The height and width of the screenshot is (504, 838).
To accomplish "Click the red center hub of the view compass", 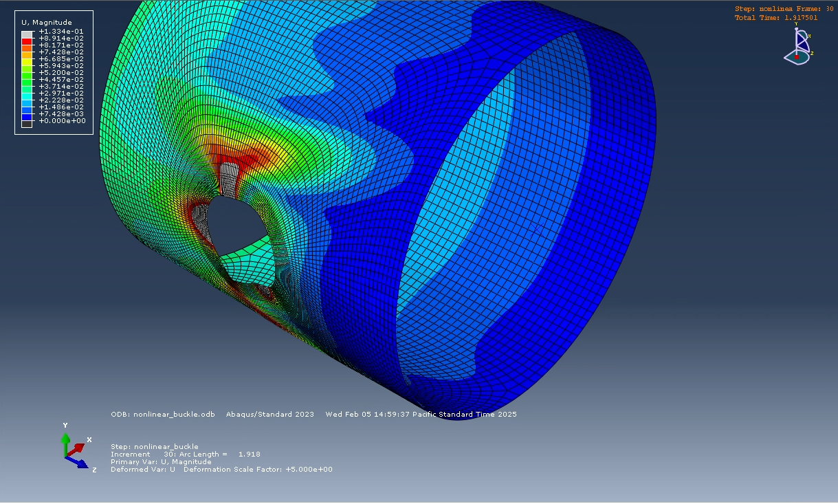I will pos(797,58).
